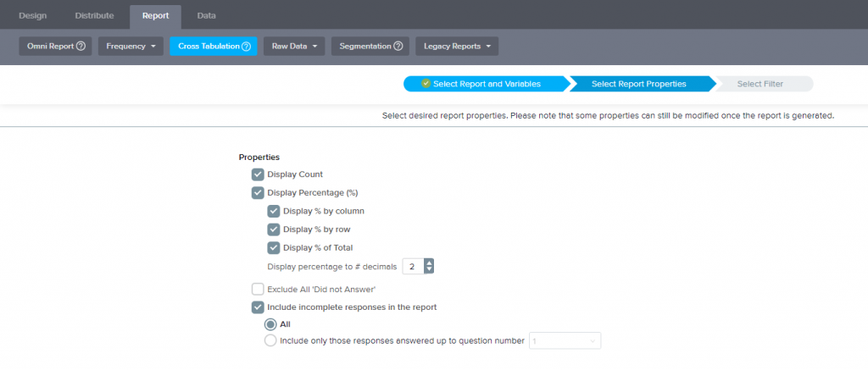Open the question number dropdown
The height and width of the screenshot is (370, 868).
(x=565, y=341)
